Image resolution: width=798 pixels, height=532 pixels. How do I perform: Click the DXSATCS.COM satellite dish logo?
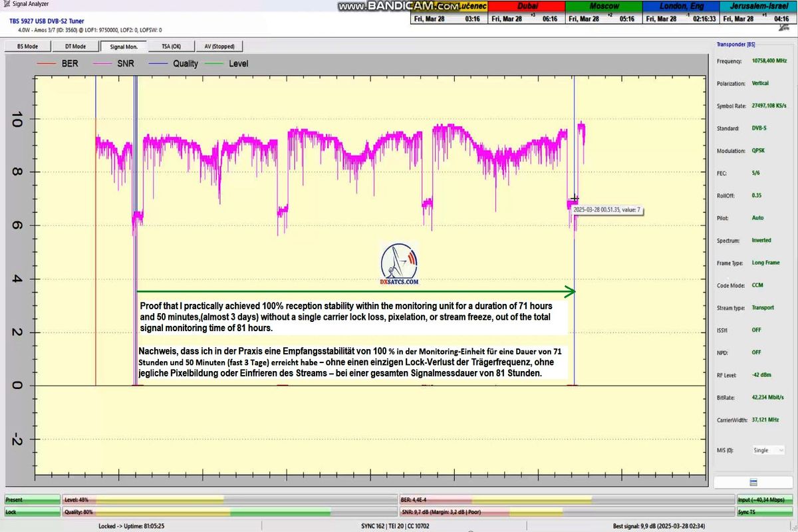tap(400, 264)
